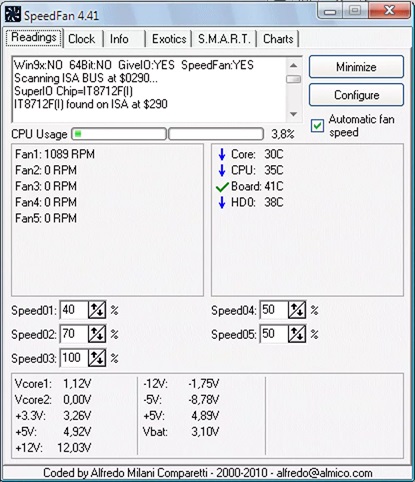Click the -5V -8,78V reading
Screen dimensions: 415x482
[181, 400]
